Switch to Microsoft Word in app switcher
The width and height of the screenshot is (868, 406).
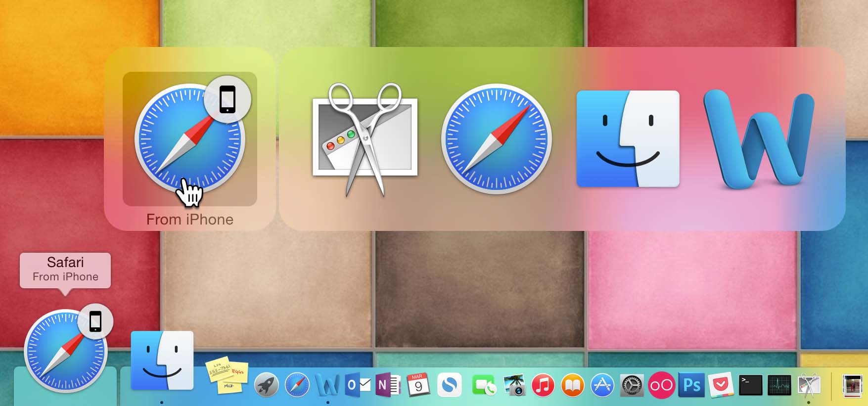point(759,139)
